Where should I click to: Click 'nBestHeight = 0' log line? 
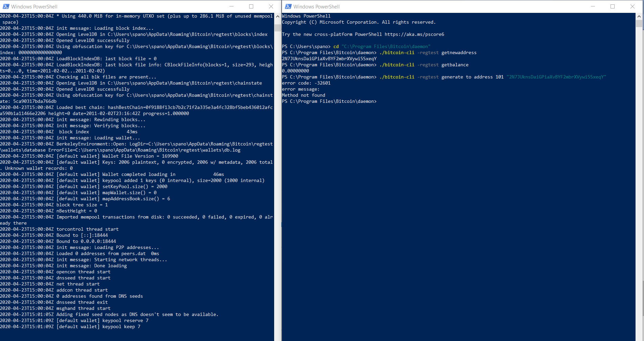49,211
